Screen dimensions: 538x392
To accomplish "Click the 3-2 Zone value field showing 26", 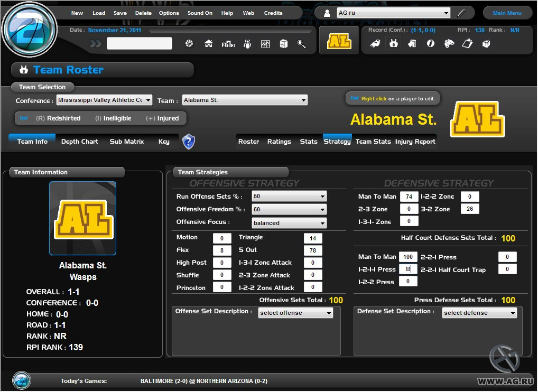I will tap(470, 209).
